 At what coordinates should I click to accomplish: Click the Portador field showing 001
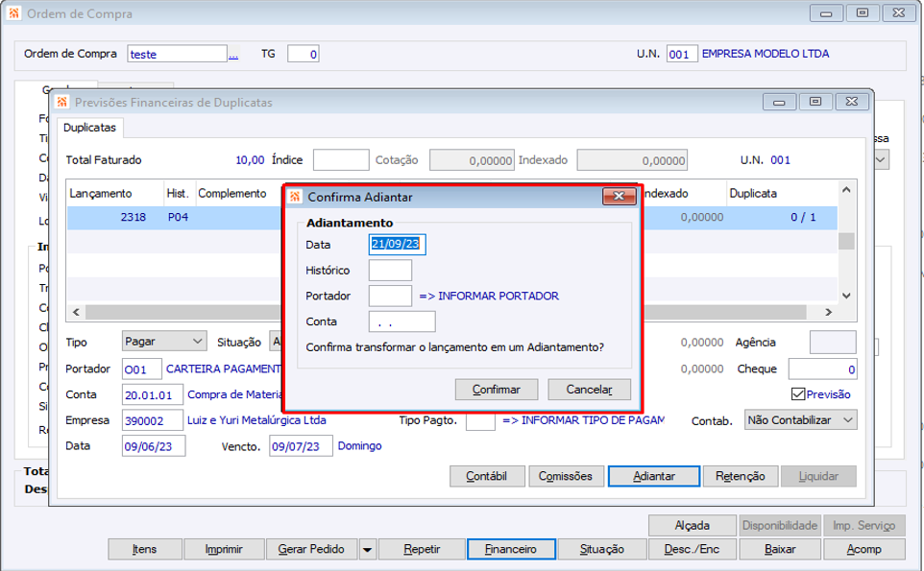coord(141,369)
